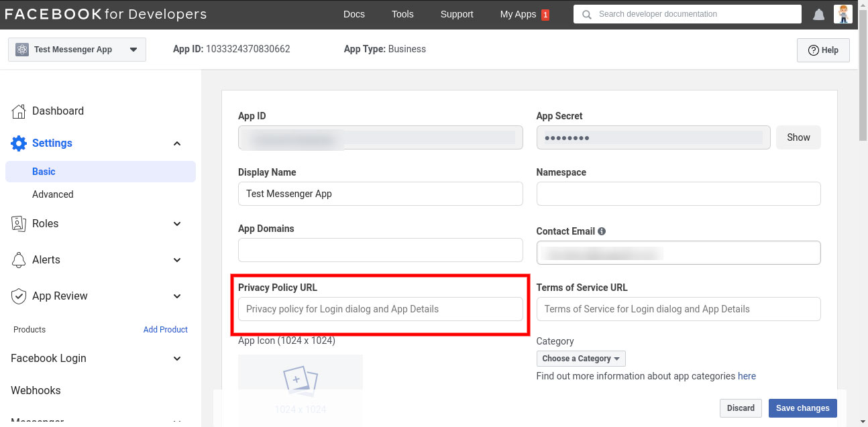Click the Alerts label in sidebar
This screenshot has width=868, height=427.
tap(46, 260)
